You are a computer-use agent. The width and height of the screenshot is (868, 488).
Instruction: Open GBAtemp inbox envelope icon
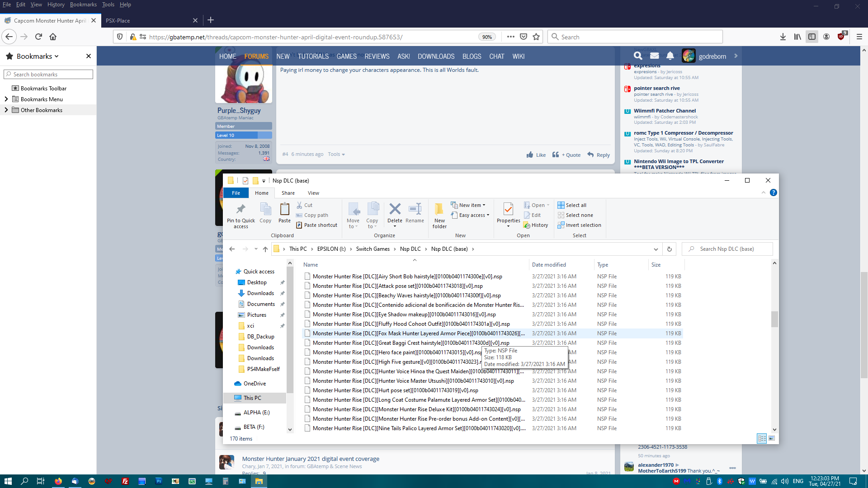(x=654, y=56)
